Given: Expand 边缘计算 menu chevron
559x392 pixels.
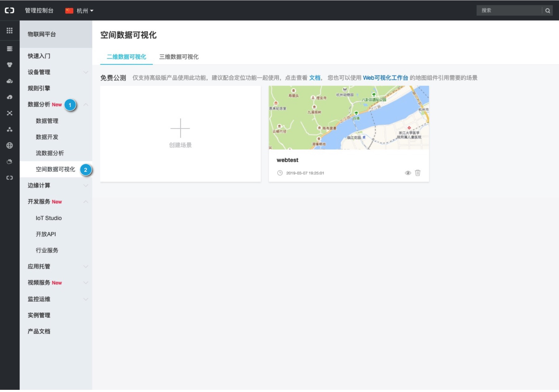Looking at the screenshot, I should 86,185.
